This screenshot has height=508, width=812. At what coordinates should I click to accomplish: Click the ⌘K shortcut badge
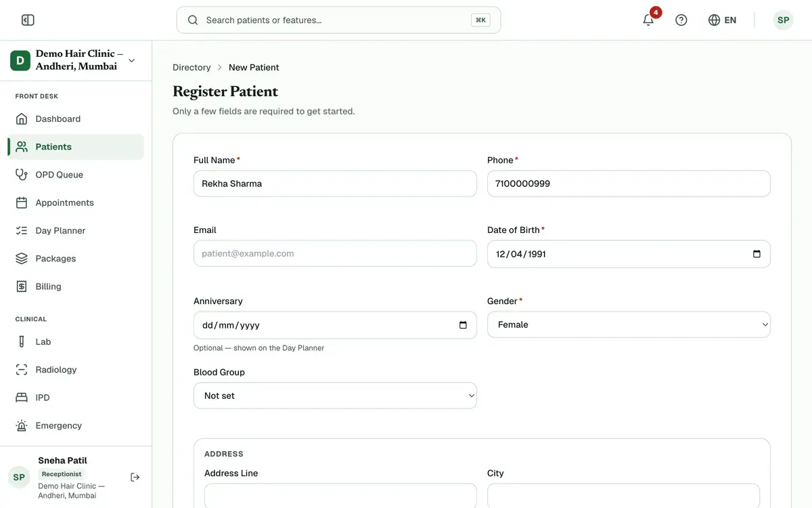[x=480, y=20]
